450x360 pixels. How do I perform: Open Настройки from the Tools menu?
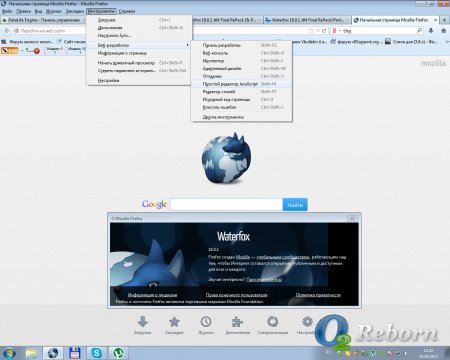click(139, 80)
